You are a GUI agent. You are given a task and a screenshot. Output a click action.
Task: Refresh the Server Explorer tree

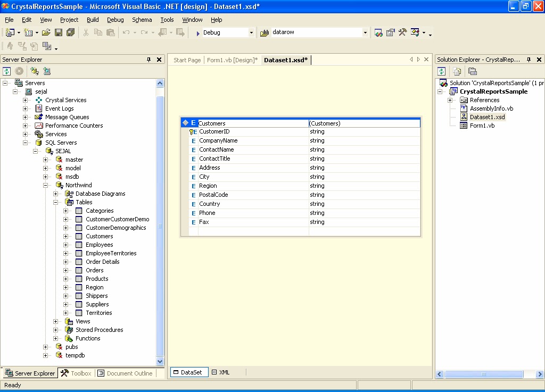6,71
